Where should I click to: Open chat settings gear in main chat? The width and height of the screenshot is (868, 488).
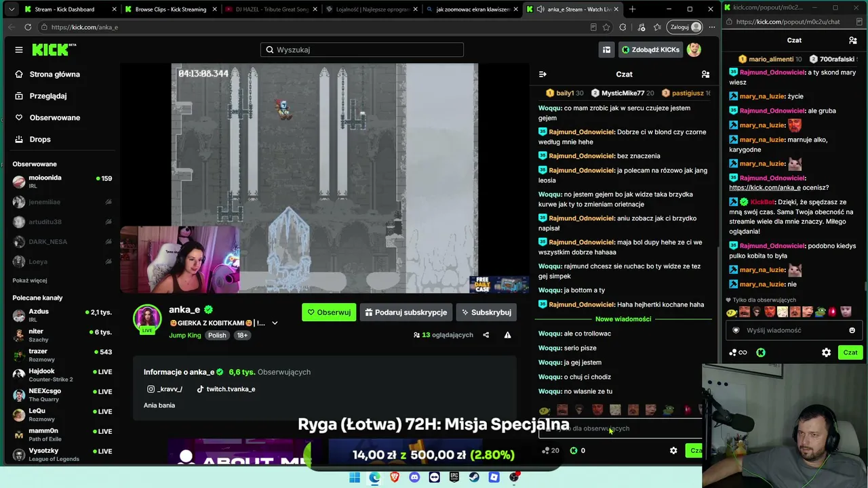point(673,451)
